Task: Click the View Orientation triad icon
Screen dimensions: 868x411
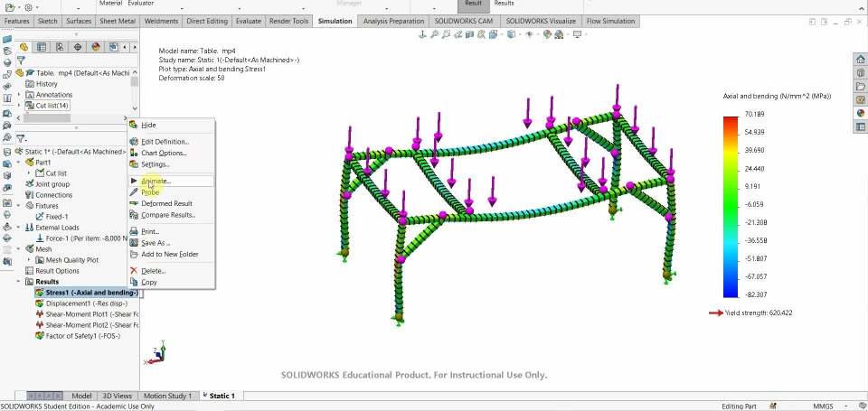Action: click(422, 34)
